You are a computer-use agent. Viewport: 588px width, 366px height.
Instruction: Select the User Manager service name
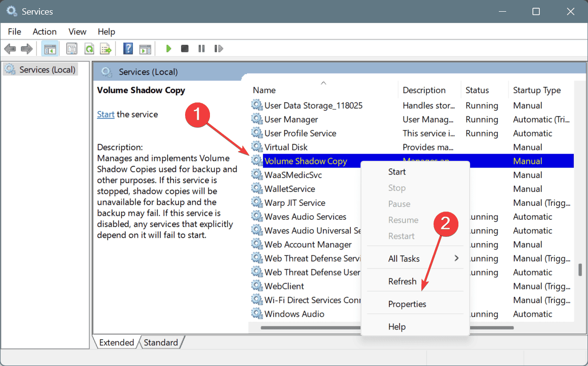[291, 119]
